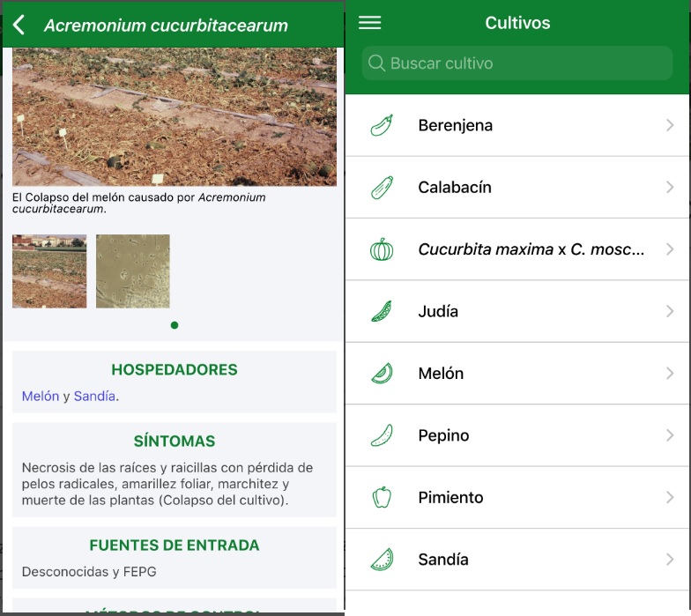Follow the Sandía host link
This screenshot has width=691, height=616.
click(x=94, y=397)
